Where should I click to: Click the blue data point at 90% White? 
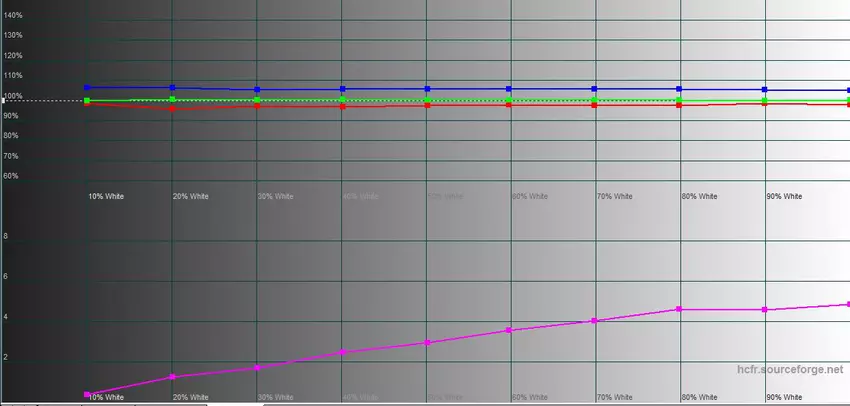765,90
